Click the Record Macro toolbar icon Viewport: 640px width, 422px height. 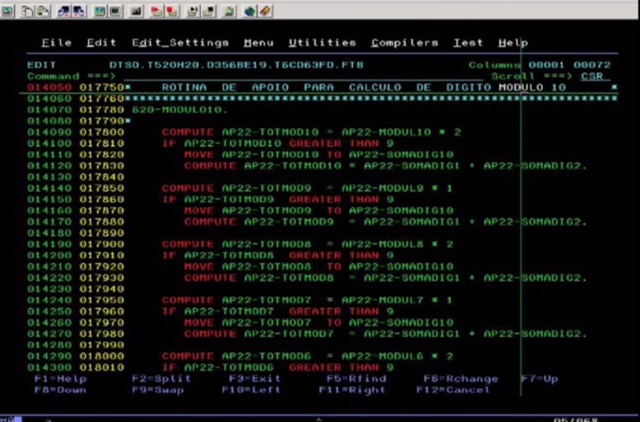[157, 11]
